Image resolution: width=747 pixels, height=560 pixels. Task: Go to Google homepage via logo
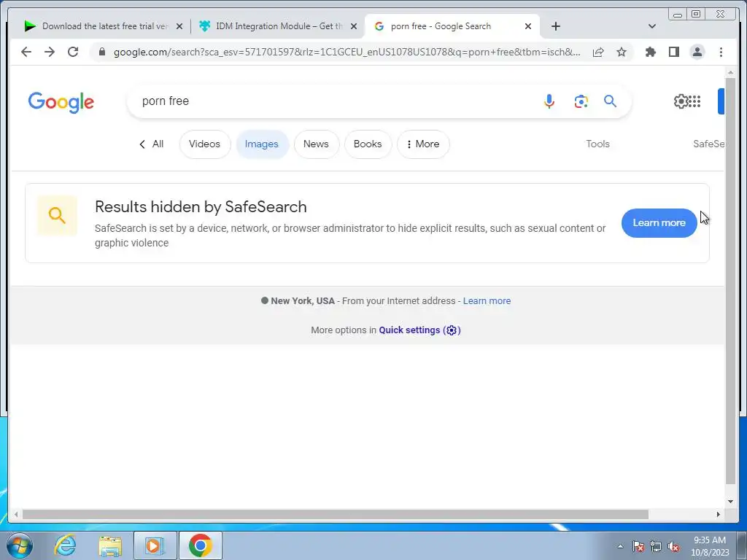[x=61, y=102]
